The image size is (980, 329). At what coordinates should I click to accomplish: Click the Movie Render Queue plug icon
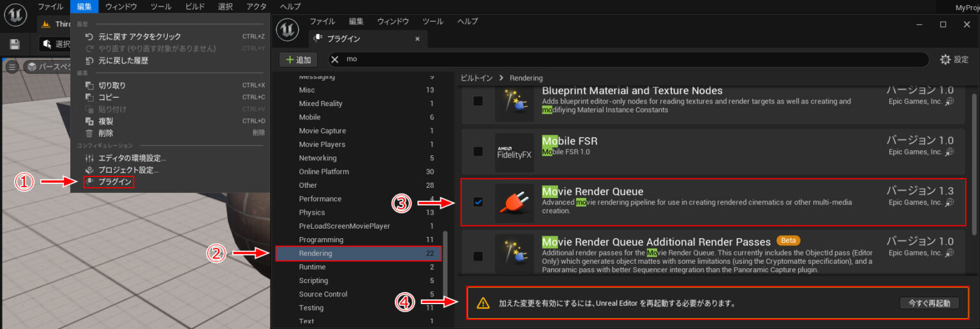pos(514,203)
